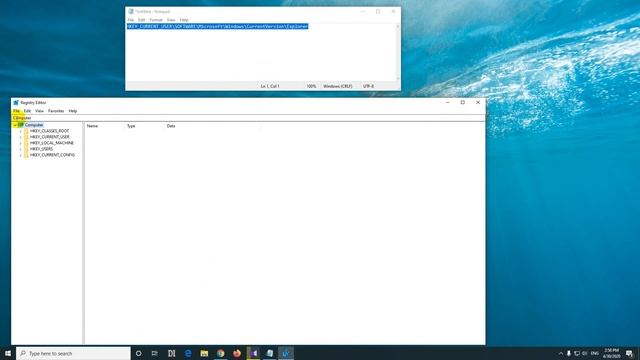Click the Computer icon in the tree
Viewport: 640px width, 360px height.
pos(21,125)
